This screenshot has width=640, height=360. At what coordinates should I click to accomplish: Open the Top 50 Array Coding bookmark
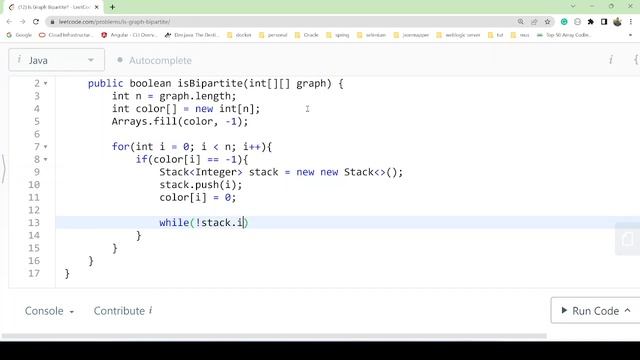564,35
